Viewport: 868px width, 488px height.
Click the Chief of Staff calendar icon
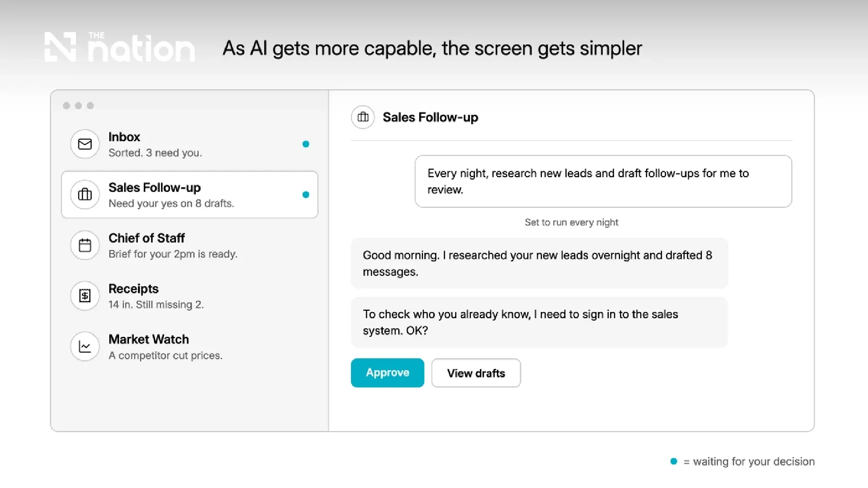tap(85, 245)
